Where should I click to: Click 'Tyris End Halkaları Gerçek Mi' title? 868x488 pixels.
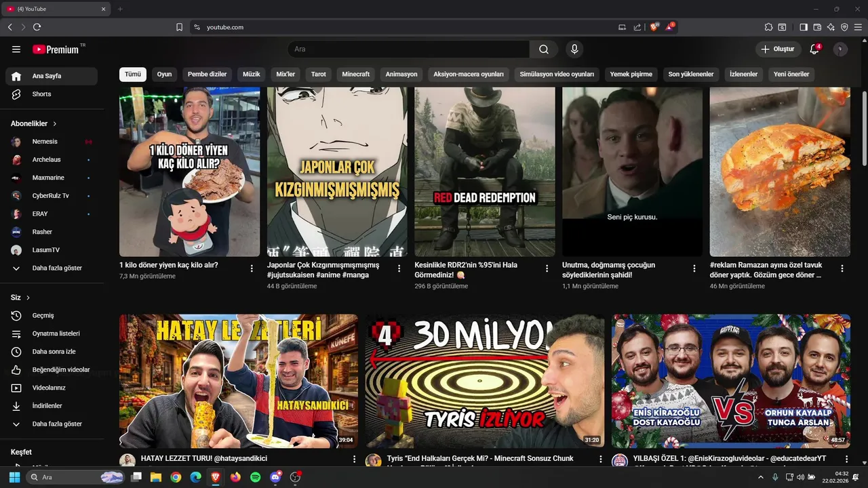[480, 459]
